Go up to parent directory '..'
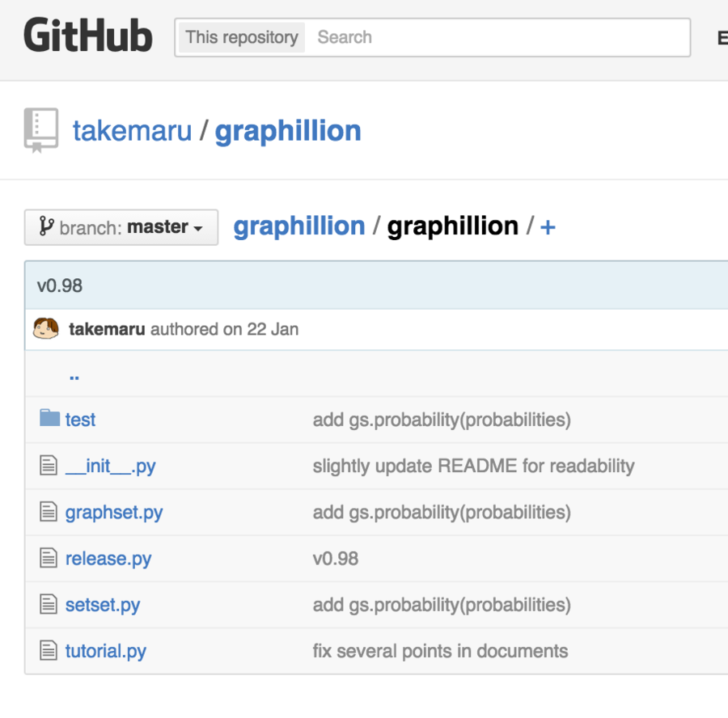 point(74,376)
